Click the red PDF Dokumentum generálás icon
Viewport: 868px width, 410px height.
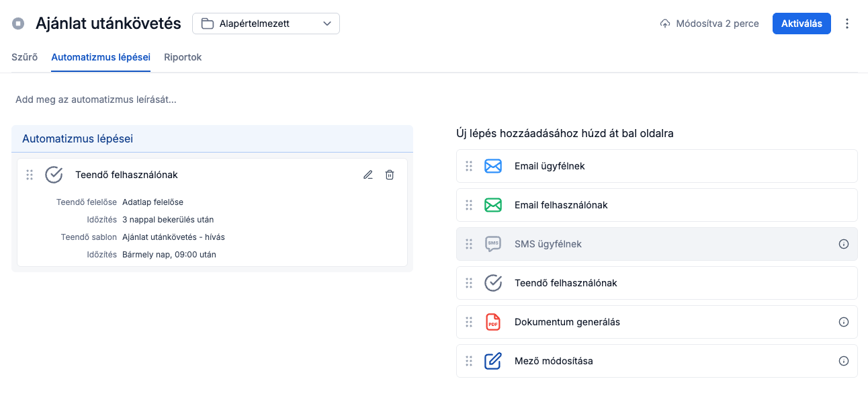[493, 322]
